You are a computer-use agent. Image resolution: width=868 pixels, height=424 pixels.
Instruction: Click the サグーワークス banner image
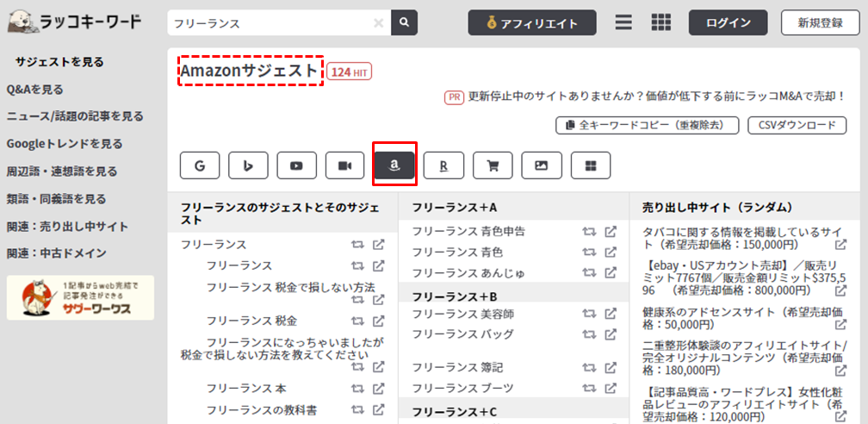coord(80,297)
